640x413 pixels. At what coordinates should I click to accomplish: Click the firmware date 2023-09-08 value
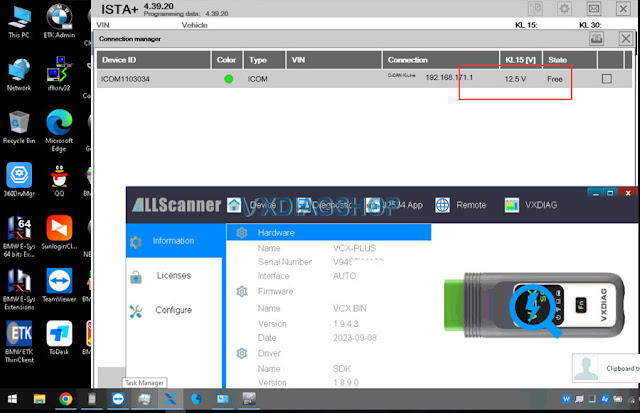(x=354, y=338)
